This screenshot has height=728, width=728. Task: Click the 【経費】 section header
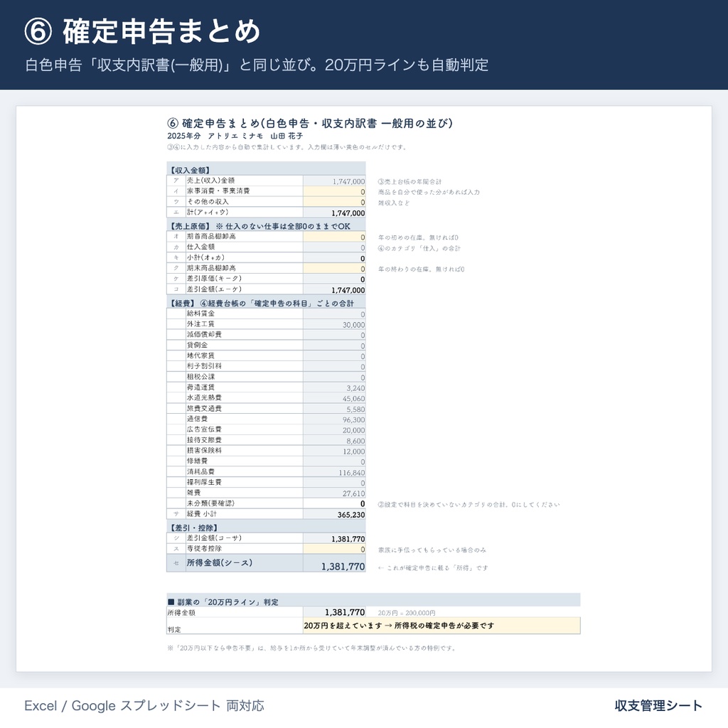pos(266,303)
